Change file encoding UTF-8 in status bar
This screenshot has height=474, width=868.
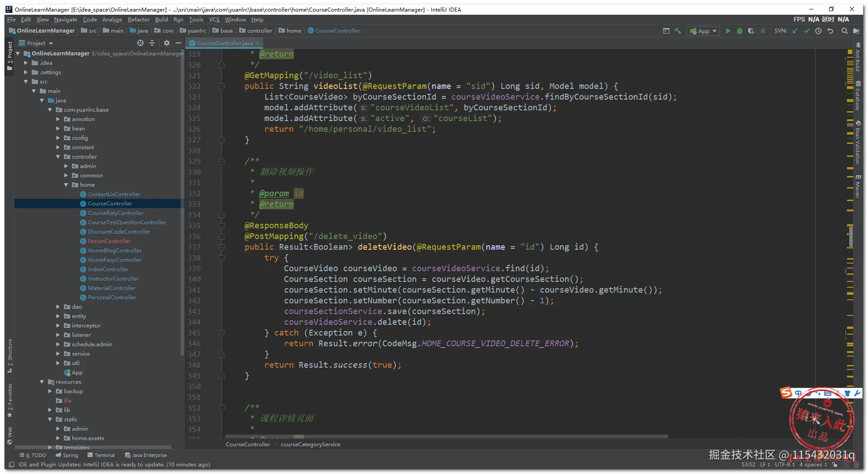[785, 465]
